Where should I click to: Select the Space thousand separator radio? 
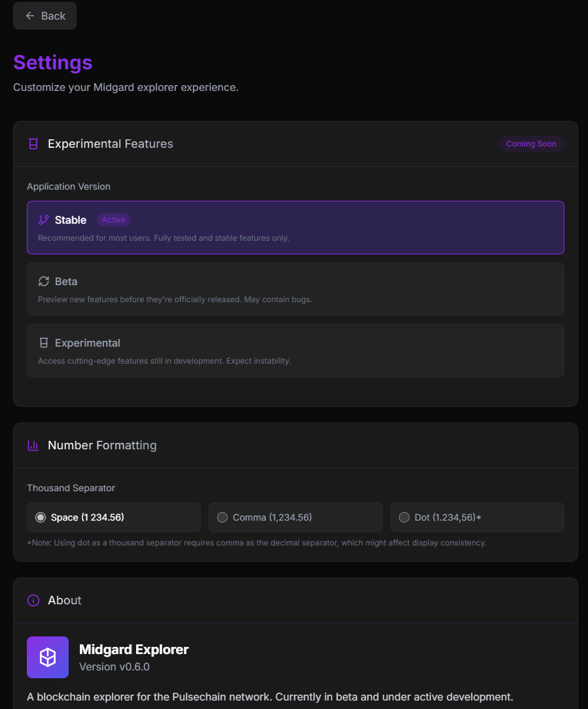[x=41, y=517]
